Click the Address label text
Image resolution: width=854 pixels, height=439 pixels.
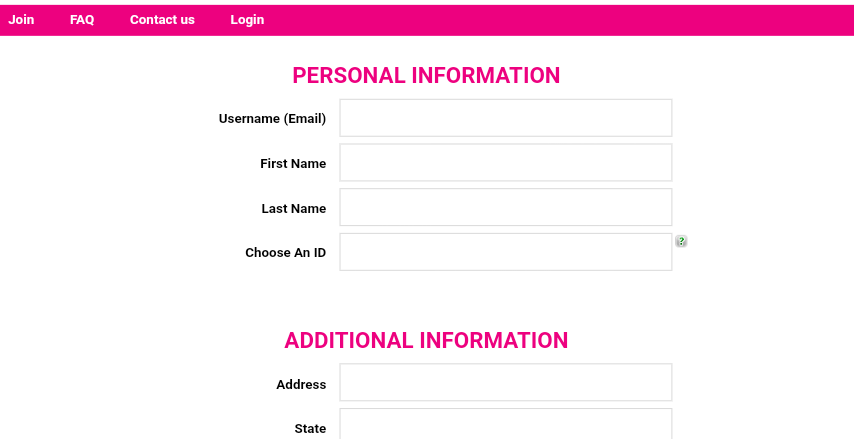click(x=301, y=385)
